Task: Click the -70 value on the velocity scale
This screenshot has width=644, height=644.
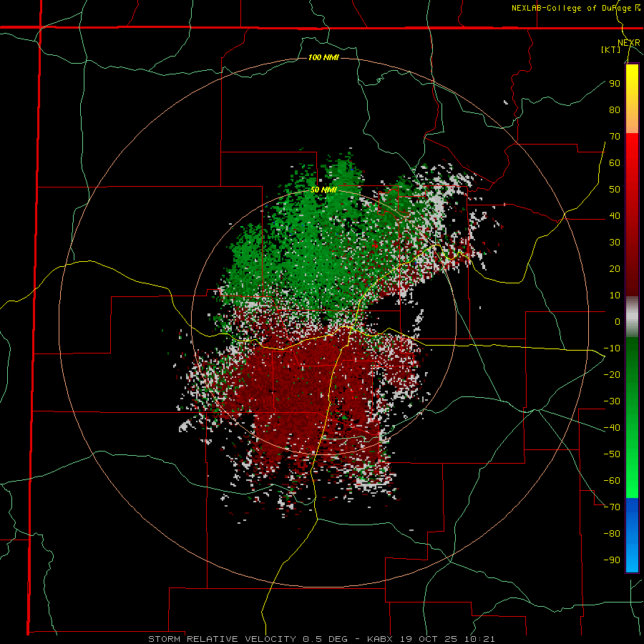Action: [612, 507]
